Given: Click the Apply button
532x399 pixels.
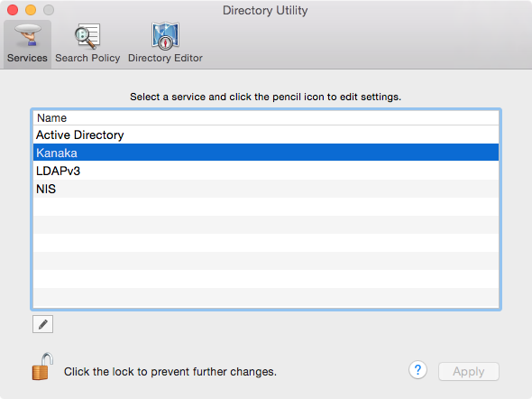Looking at the screenshot, I should [x=469, y=372].
